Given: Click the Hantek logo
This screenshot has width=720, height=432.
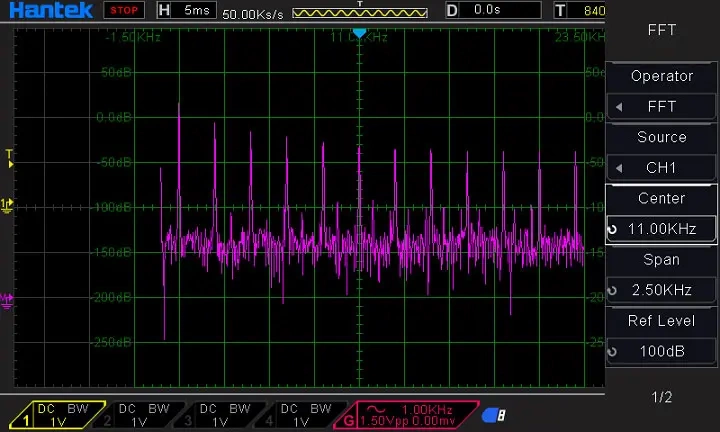Looking at the screenshot, I should point(47,11).
